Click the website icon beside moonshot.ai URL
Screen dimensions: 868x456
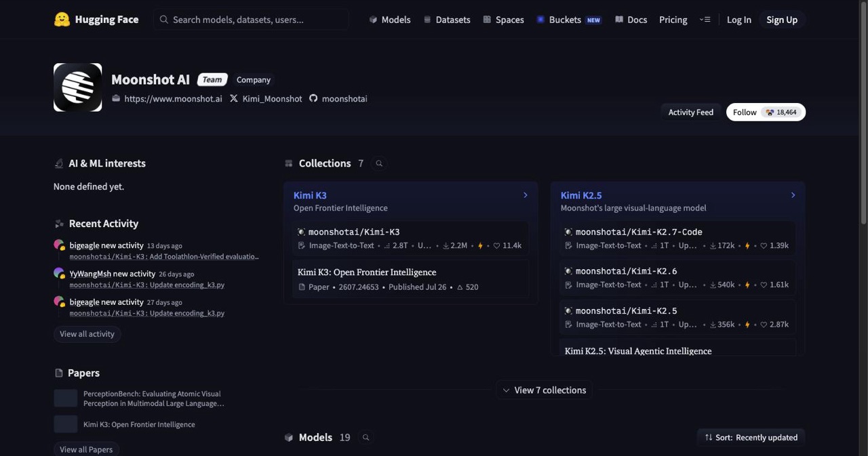coord(116,98)
